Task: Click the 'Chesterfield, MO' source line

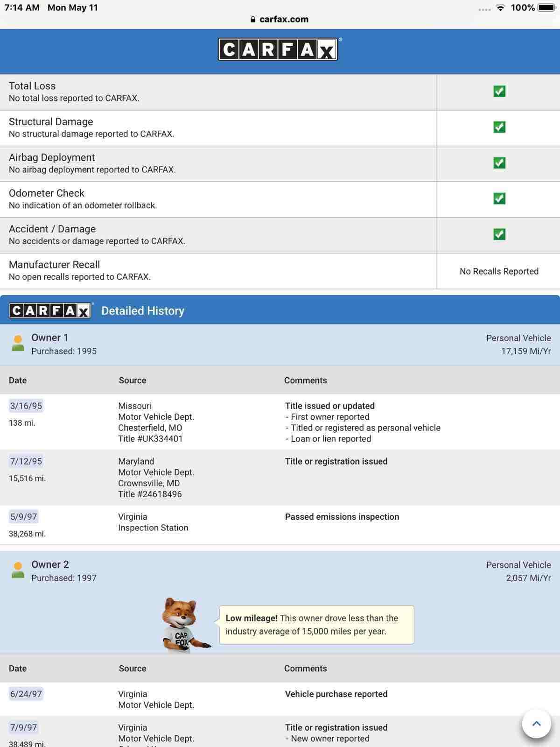Action: point(150,428)
